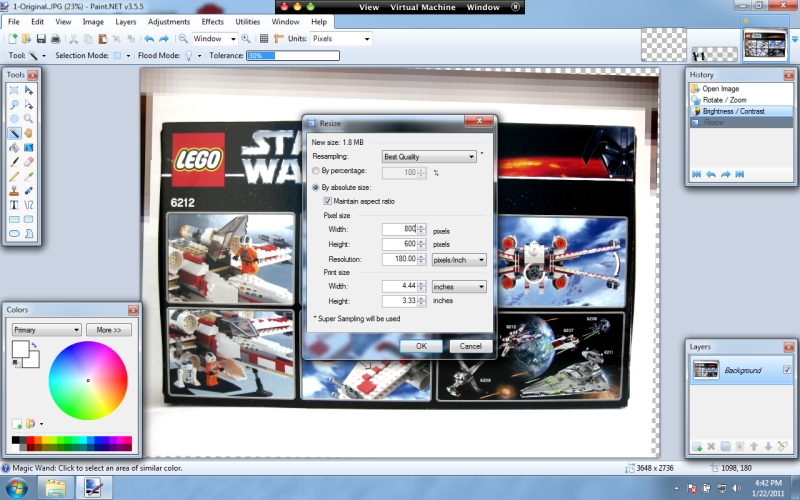Toggle the pixel grid icon

[x=264, y=39]
